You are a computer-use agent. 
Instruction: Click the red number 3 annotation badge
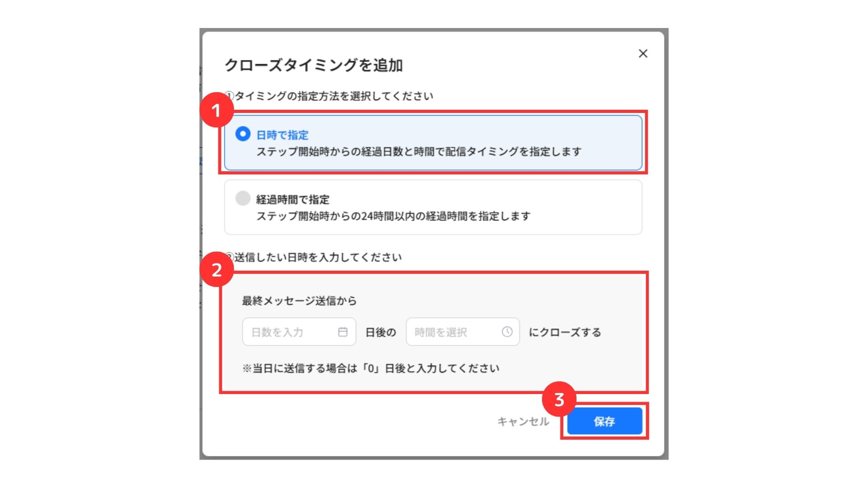coord(559,399)
